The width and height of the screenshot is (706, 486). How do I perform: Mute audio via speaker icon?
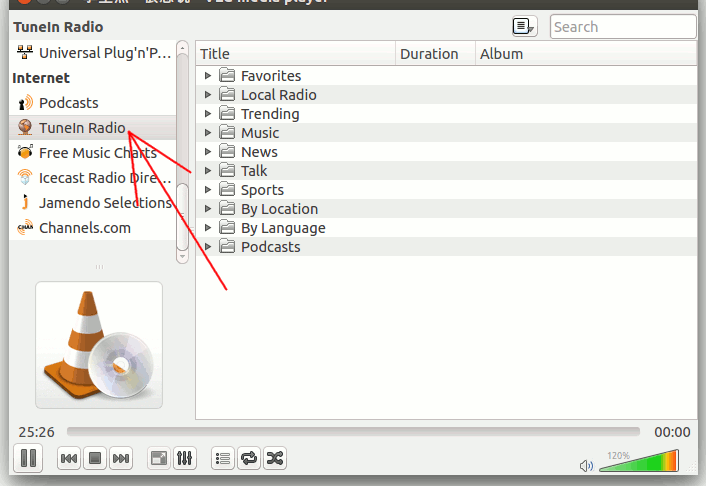click(x=586, y=466)
